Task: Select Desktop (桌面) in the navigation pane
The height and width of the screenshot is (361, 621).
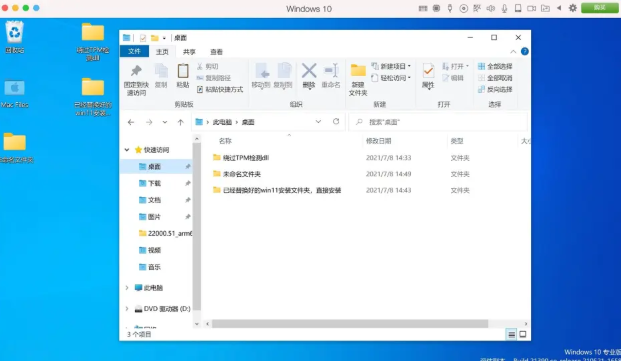Action: coord(156,167)
